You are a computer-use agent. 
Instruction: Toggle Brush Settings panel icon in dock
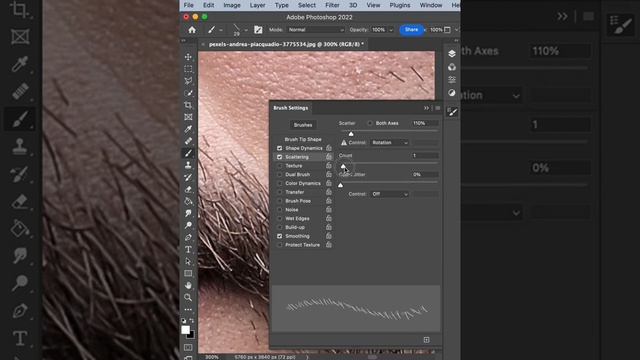point(452,111)
